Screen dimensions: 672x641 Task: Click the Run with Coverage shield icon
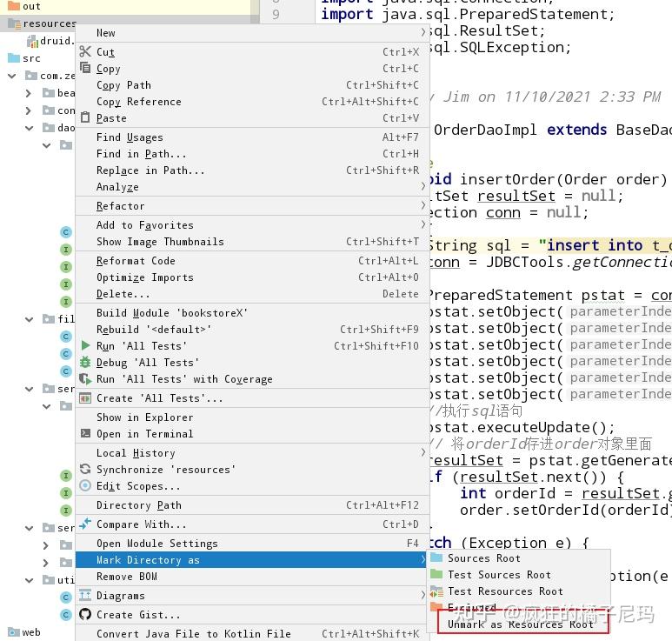[85, 378]
